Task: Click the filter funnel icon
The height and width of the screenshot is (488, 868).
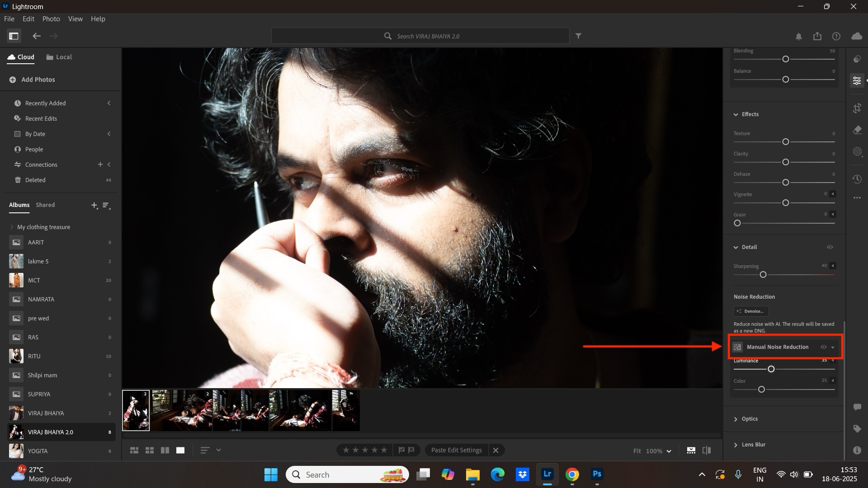Action: 578,36
